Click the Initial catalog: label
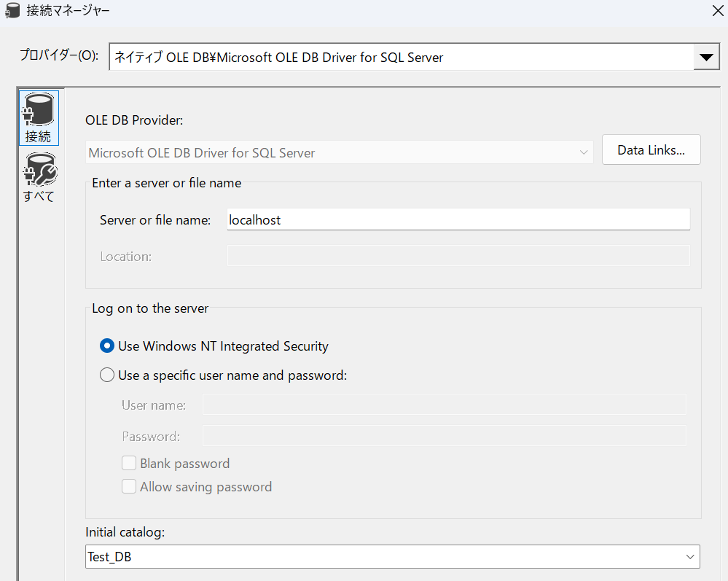728x581 pixels. pos(125,531)
